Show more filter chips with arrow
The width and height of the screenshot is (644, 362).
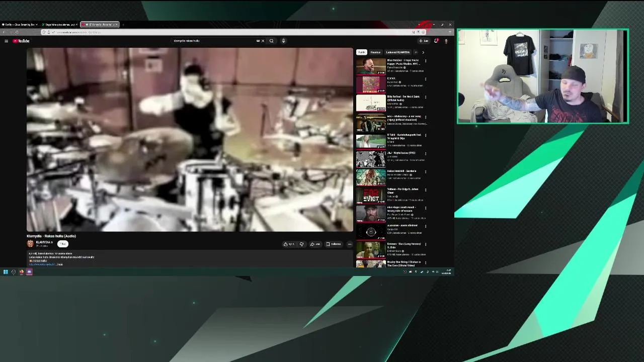click(423, 52)
